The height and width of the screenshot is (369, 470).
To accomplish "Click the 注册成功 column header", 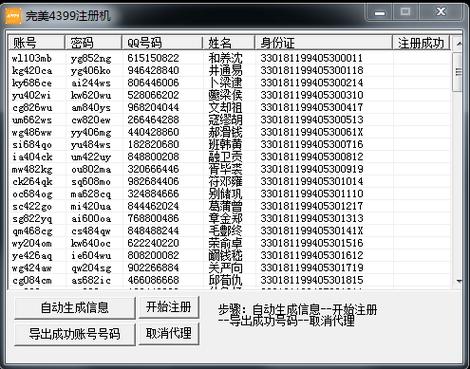I will tap(421, 43).
